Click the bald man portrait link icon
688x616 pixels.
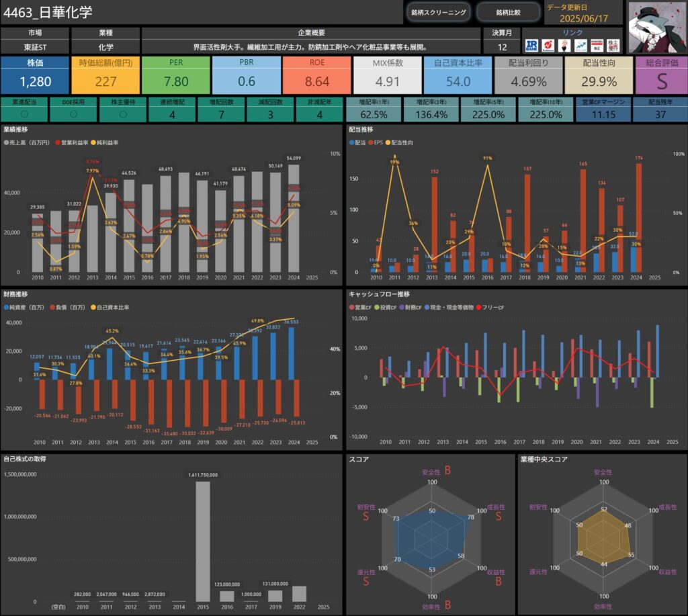point(564,46)
